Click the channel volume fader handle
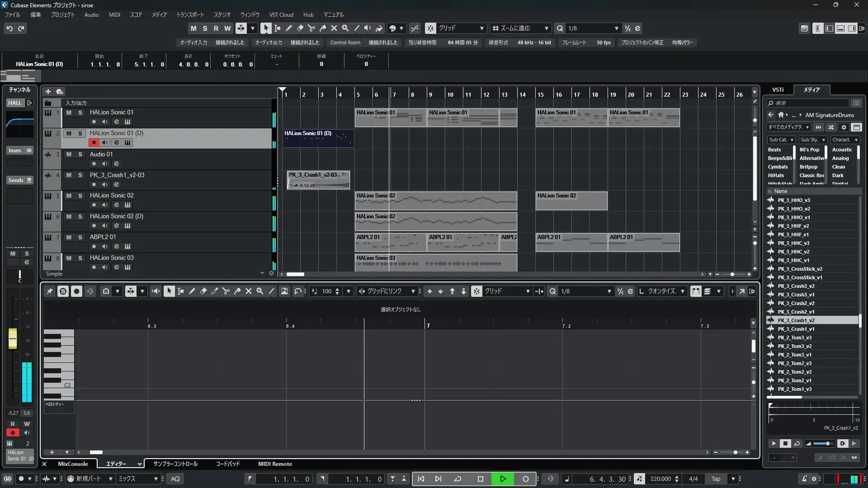This screenshot has width=868, height=488. 13,338
